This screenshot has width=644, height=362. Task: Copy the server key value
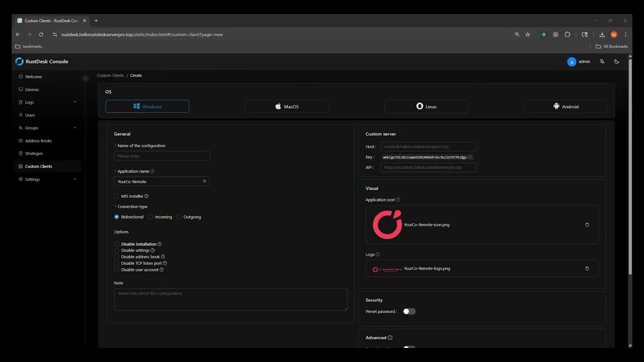[x=469, y=157]
